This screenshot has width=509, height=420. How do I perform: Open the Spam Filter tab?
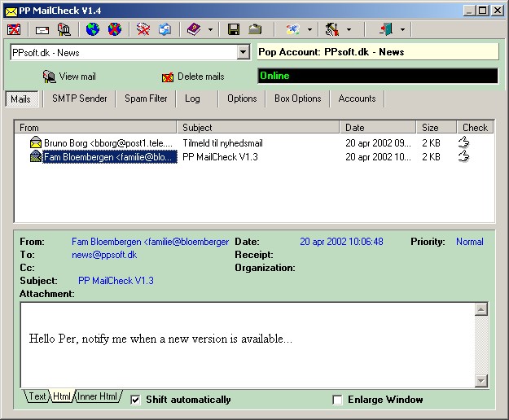point(146,98)
